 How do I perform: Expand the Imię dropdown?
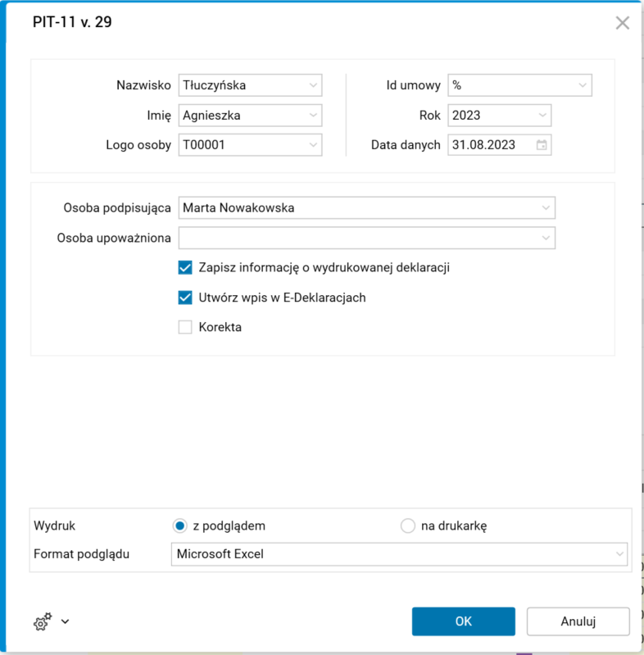pyautogui.click(x=313, y=116)
